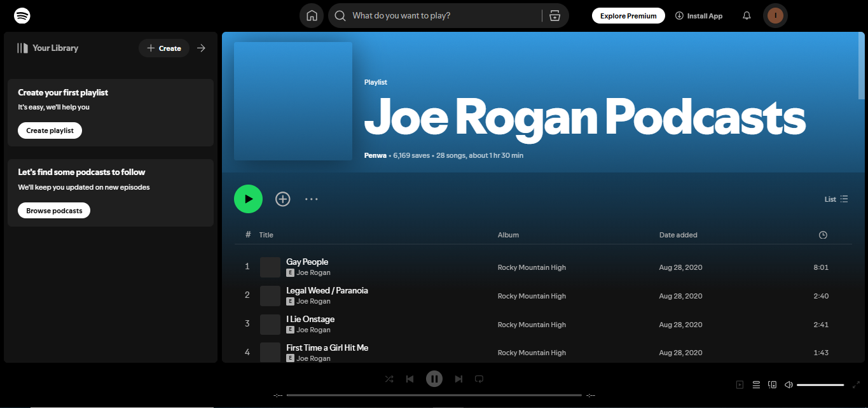
Task: Pause the current playback
Action: point(434,379)
